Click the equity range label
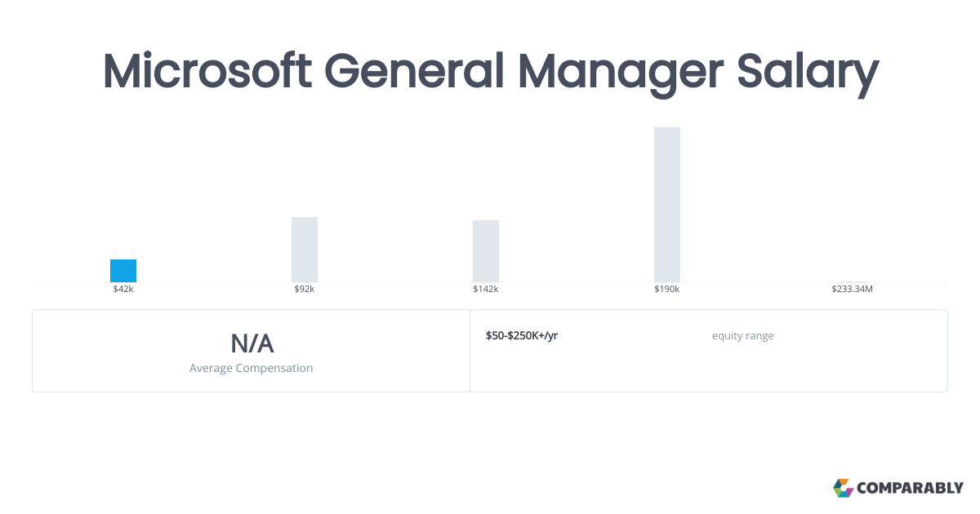The width and height of the screenshot is (980, 514). 742,336
